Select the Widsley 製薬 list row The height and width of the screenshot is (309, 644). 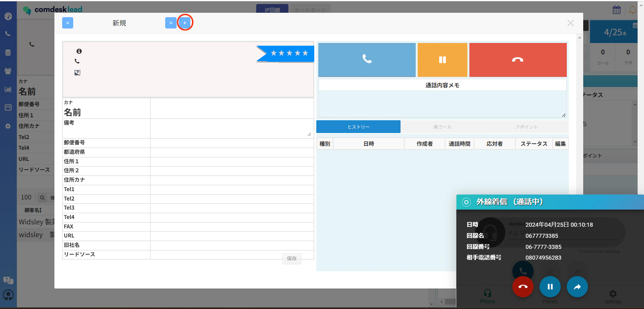click(36, 222)
